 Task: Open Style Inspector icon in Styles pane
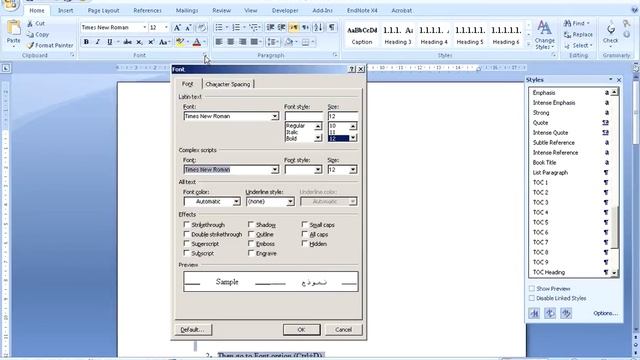click(550, 313)
